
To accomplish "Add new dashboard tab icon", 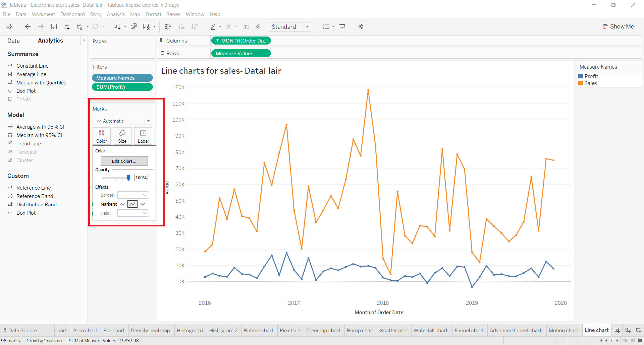I will pos(628,330).
